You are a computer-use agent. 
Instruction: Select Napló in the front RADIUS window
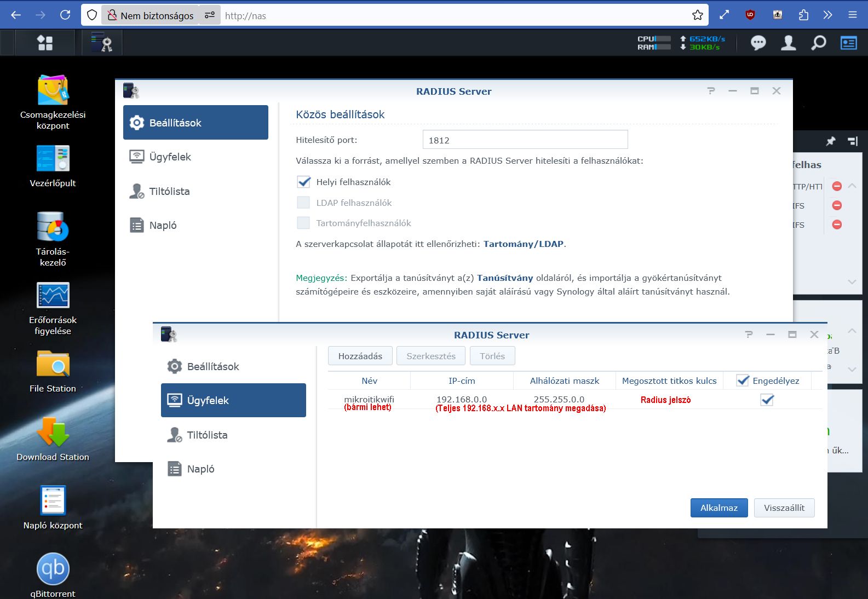click(200, 469)
